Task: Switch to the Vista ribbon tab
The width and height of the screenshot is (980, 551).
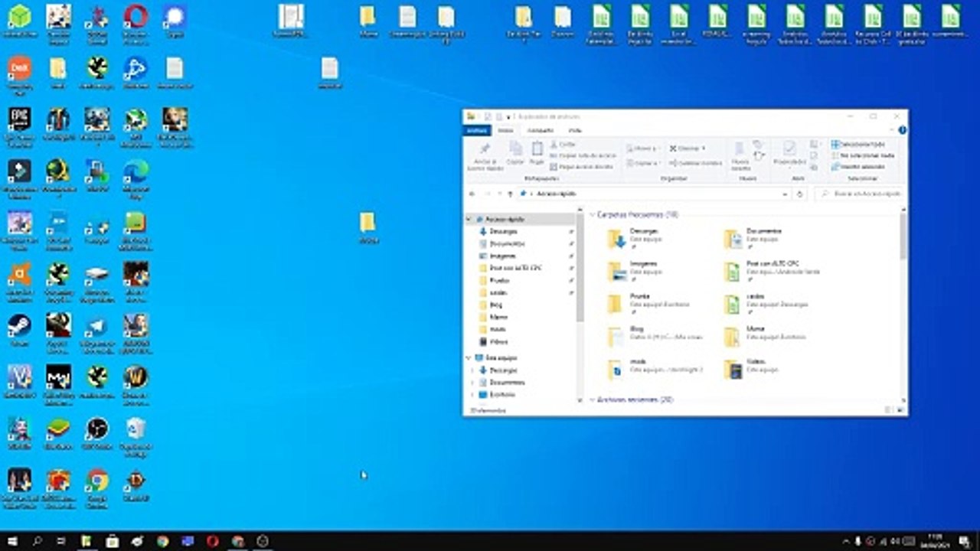Action: (575, 131)
